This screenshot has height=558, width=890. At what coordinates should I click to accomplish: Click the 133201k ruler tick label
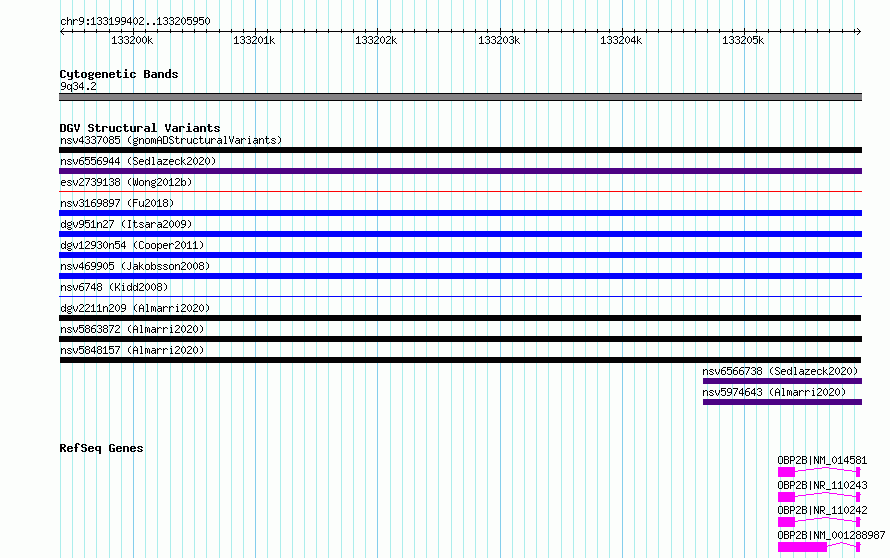(254, 40)
